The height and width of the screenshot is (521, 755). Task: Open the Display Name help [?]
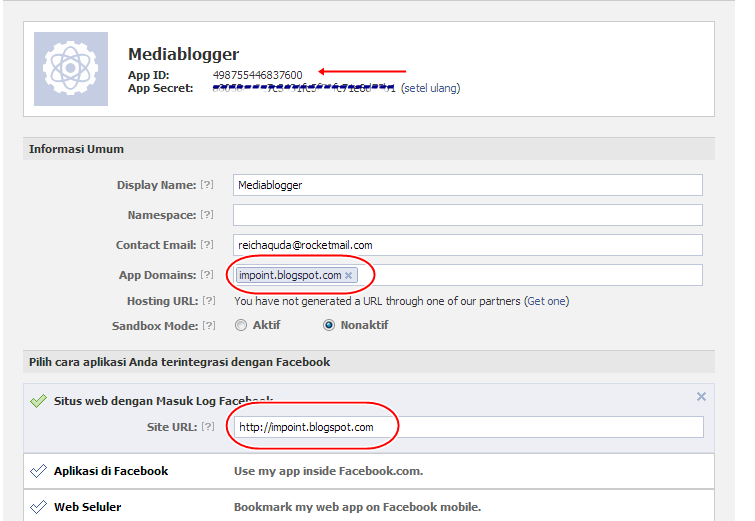pos(207,185)
